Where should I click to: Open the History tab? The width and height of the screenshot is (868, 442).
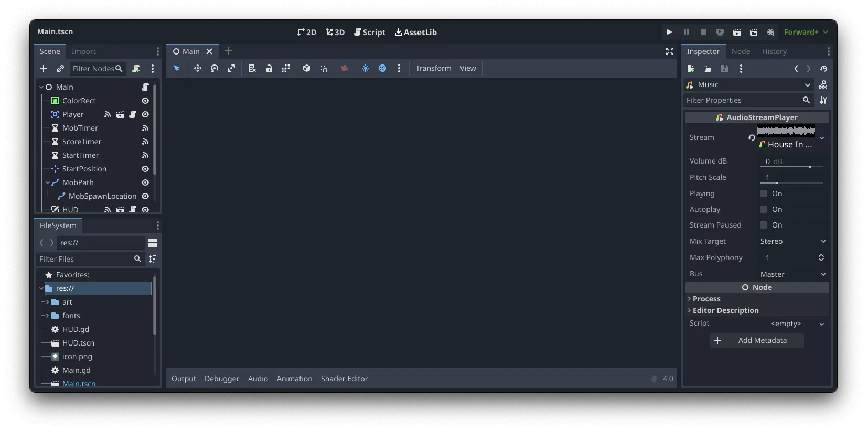[774, 51]
